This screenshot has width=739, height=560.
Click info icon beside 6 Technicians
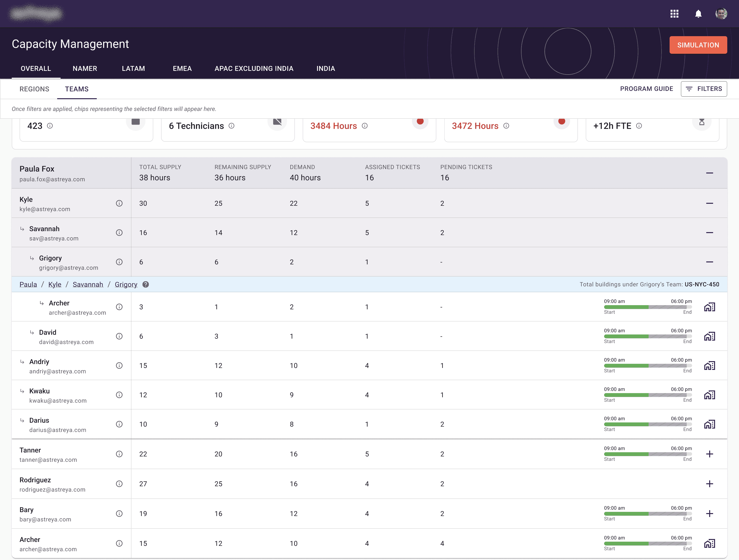[231, 126]
